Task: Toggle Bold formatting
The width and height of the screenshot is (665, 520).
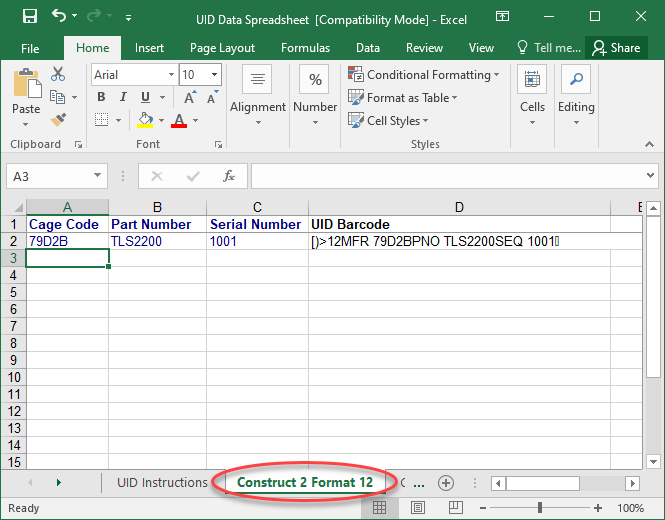Action: (x=101, y=97)
